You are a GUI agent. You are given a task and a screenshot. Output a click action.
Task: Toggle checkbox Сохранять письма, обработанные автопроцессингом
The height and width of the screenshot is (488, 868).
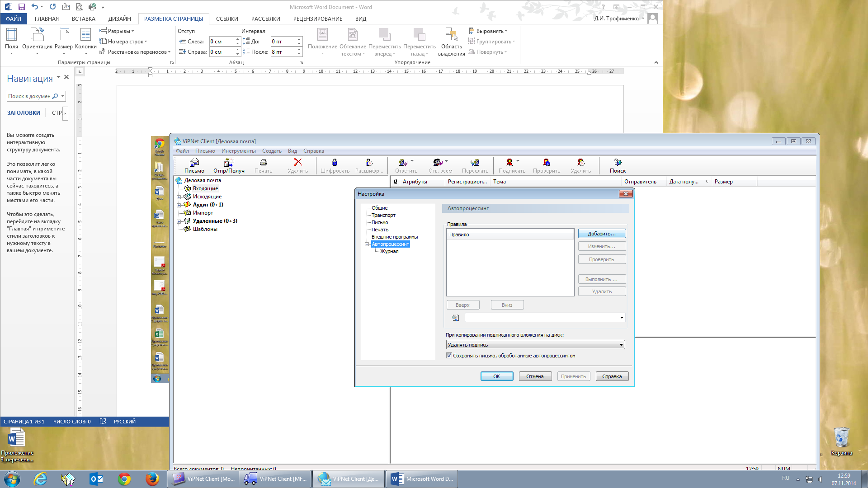pyautogui.click(x=449, y=356)
